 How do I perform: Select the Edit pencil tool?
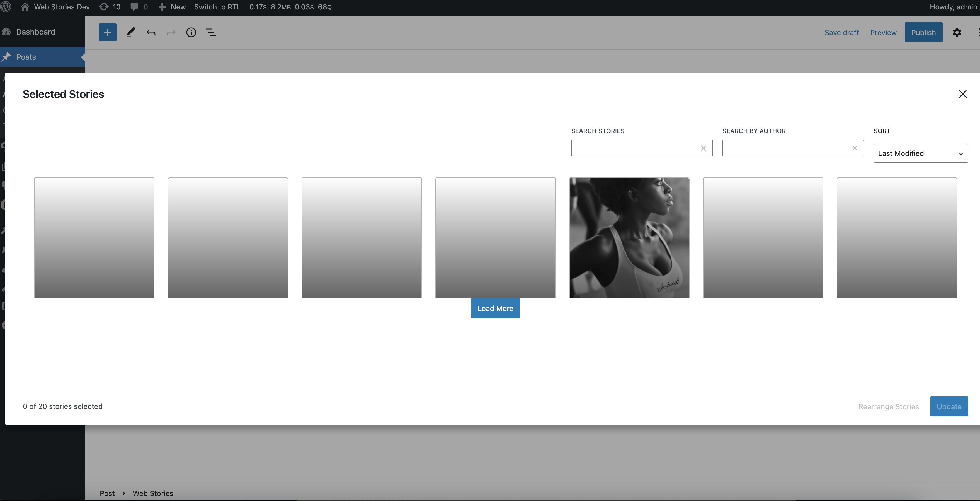tap(131, 32)
